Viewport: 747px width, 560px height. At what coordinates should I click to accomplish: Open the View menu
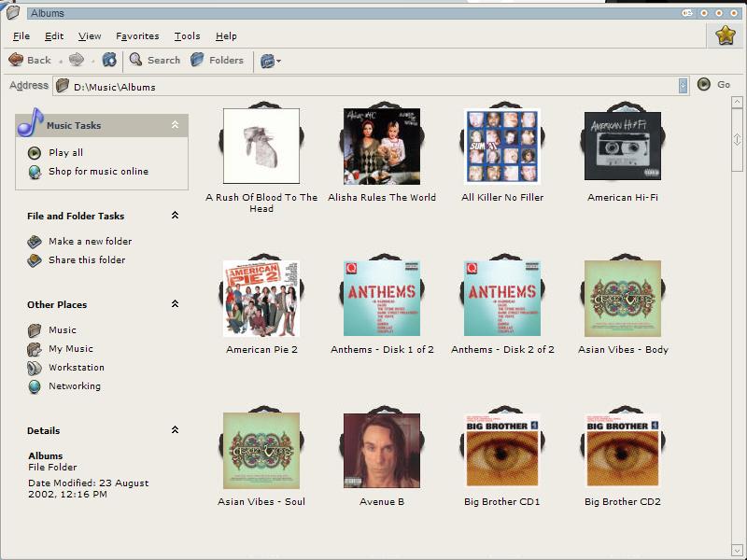click(x=90, y=36)
